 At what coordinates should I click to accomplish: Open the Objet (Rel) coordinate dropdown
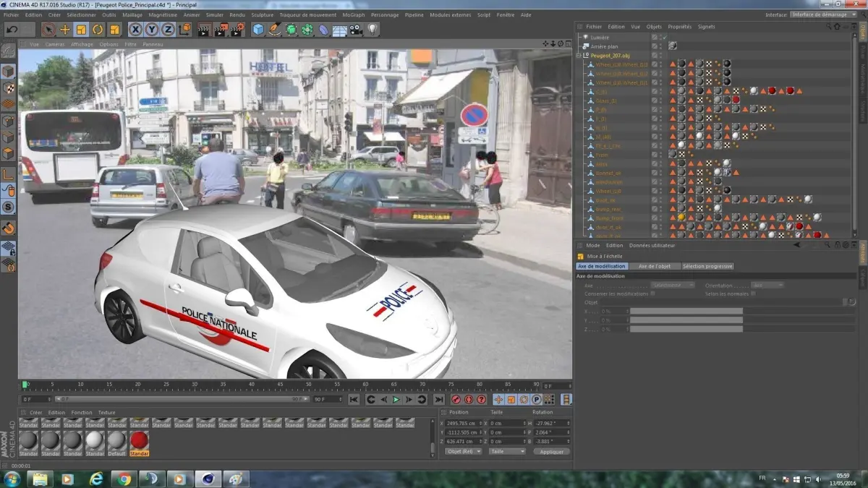[464, 451]
